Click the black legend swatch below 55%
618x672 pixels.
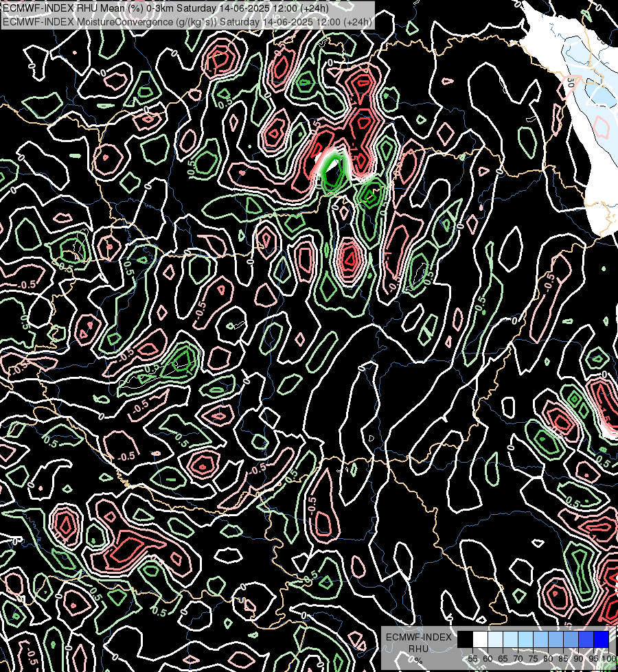(x=466, y=640)
